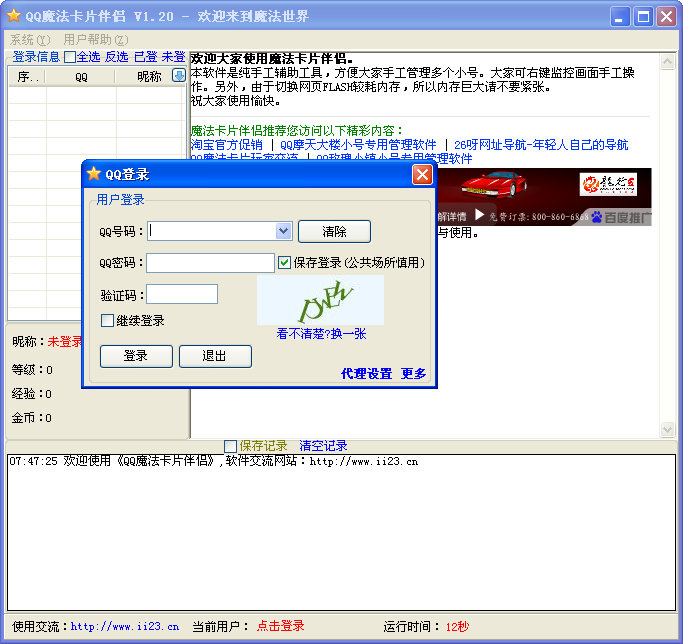Focus the 验证码 input field
The width and height of the screenshot is (683, 644).
tap(182, 294)
